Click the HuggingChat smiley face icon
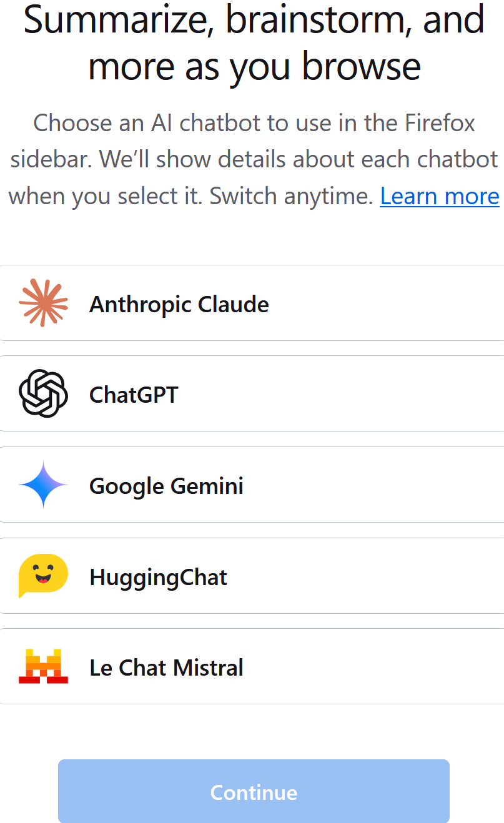The width and height of the screenshot is (504, 823). 42,576
